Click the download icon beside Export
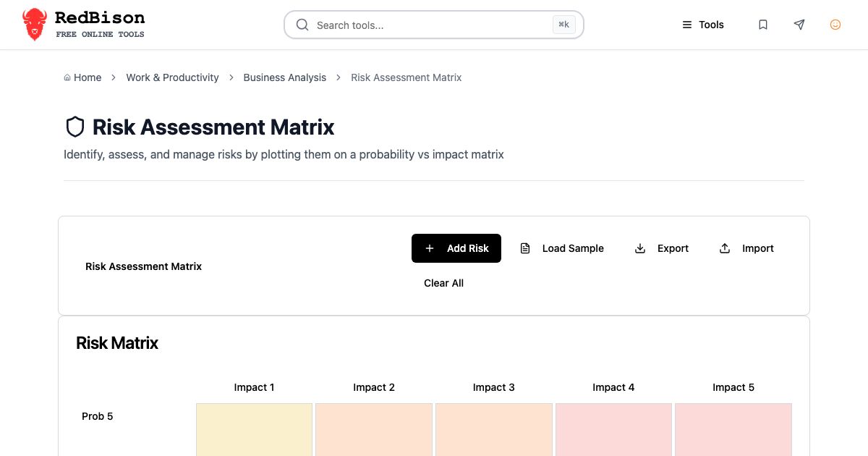Image resolution: width=868 pixels, height=456 pixels. [x=640, y=248]
